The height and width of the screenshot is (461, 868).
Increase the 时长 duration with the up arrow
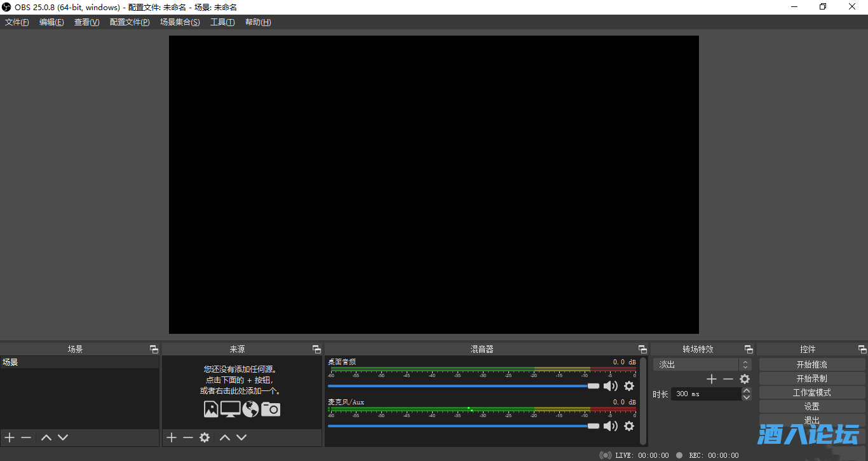coord(747,390)
